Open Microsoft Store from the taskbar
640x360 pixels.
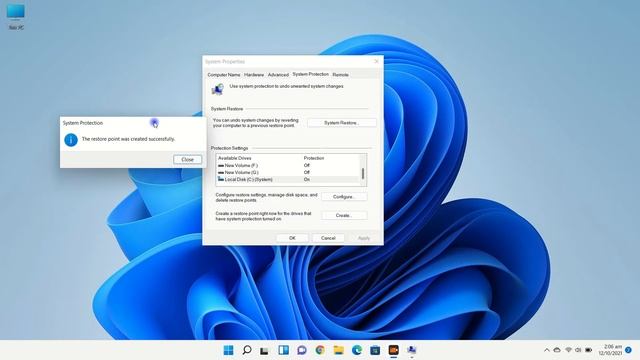tap(375, 350)
